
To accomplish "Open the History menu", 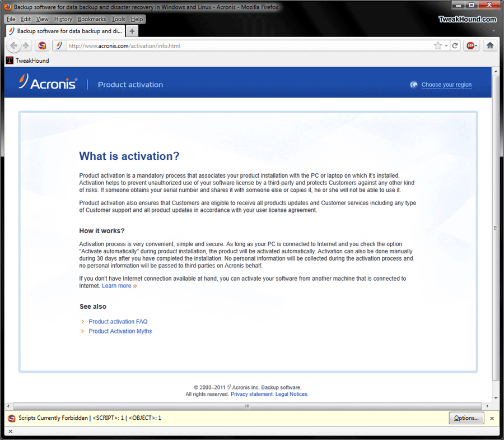I will [x=63, y=19].
